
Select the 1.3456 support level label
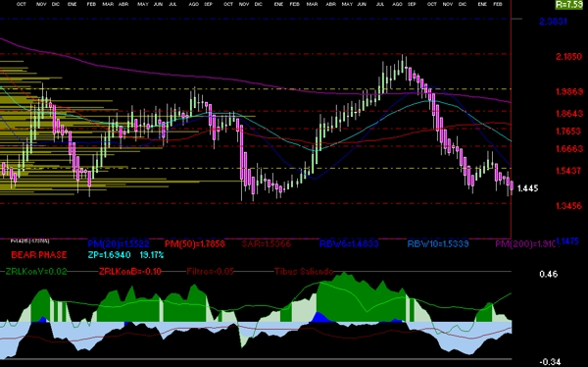click(569, 206)
